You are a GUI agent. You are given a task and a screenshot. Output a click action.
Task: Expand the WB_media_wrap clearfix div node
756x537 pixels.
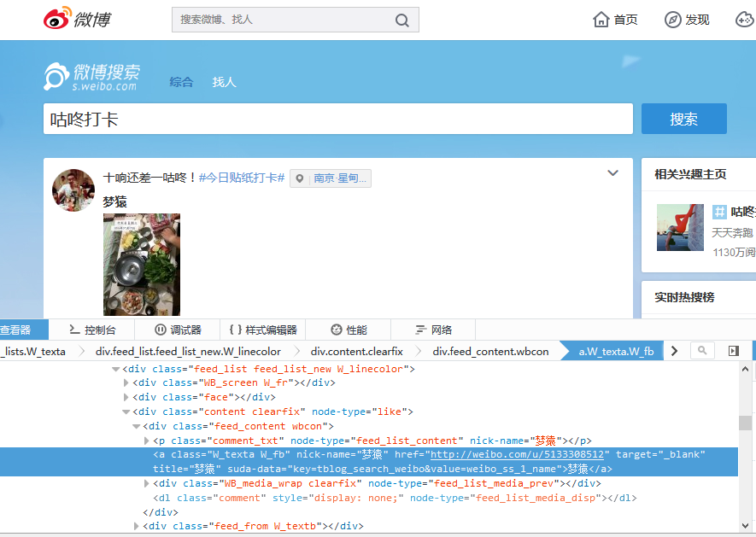tap(147, 483)
